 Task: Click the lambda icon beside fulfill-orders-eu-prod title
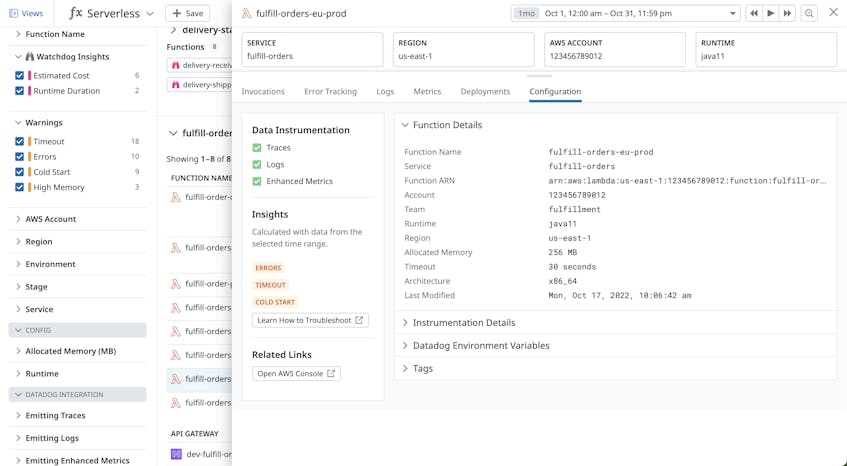(x=246, y=13)
